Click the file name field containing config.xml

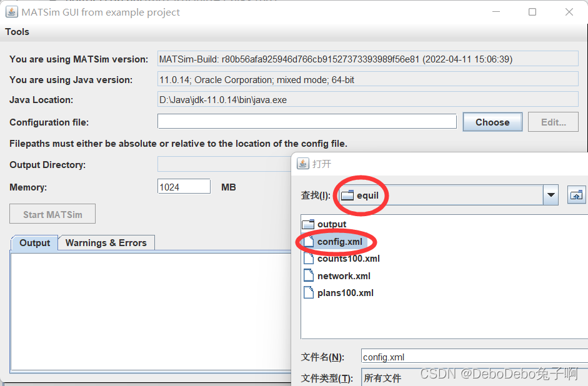tap(474, 357)
